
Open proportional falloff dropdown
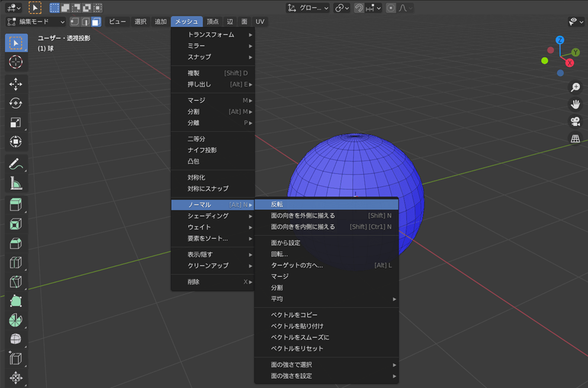(x=406, y=8)
